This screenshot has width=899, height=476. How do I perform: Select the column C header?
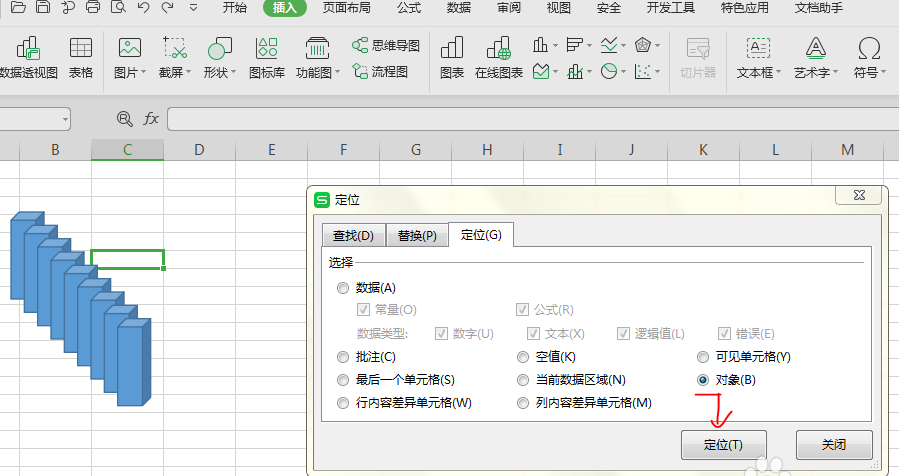coord(127,150)
